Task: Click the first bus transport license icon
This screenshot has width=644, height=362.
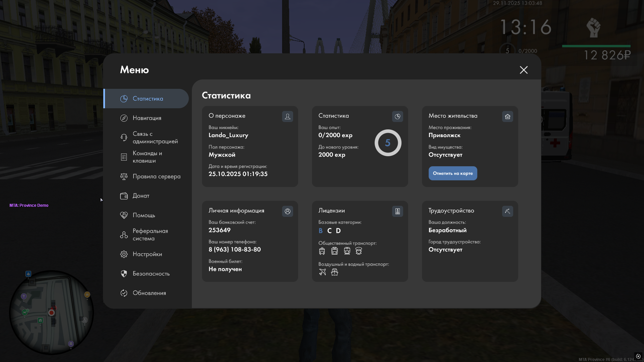Action: tap(322, 251)
